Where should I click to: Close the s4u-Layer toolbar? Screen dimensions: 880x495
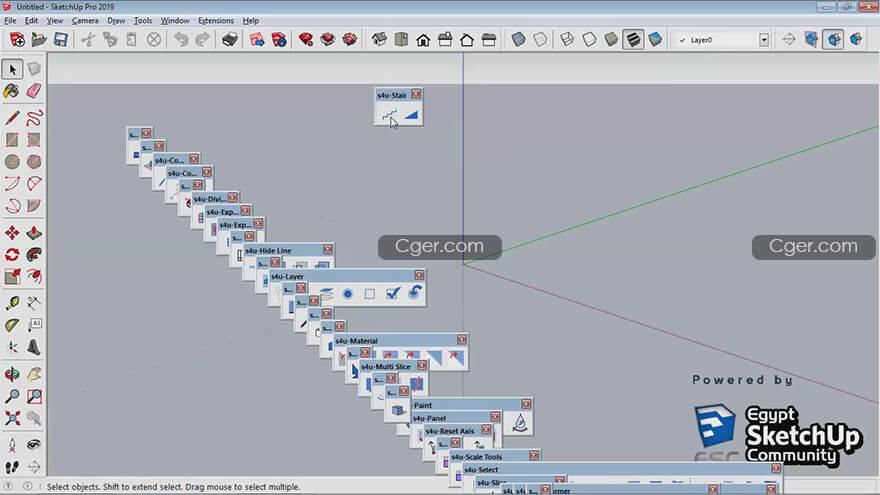coord(419,275)
